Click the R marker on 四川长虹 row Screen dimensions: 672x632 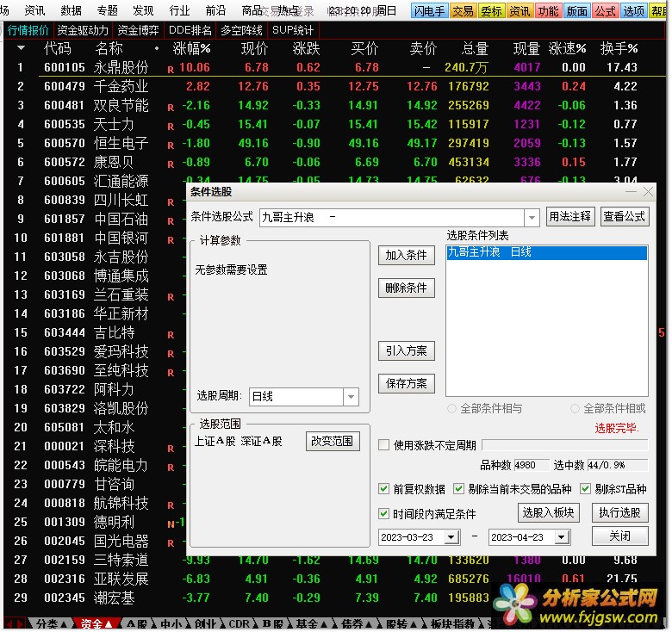coord(171,202)
